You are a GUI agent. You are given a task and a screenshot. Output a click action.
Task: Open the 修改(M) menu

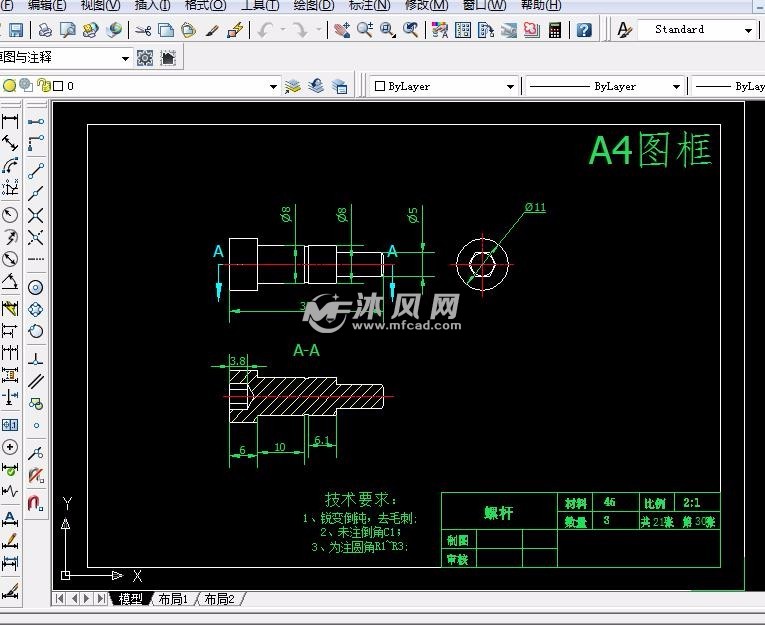click(426, 5)
